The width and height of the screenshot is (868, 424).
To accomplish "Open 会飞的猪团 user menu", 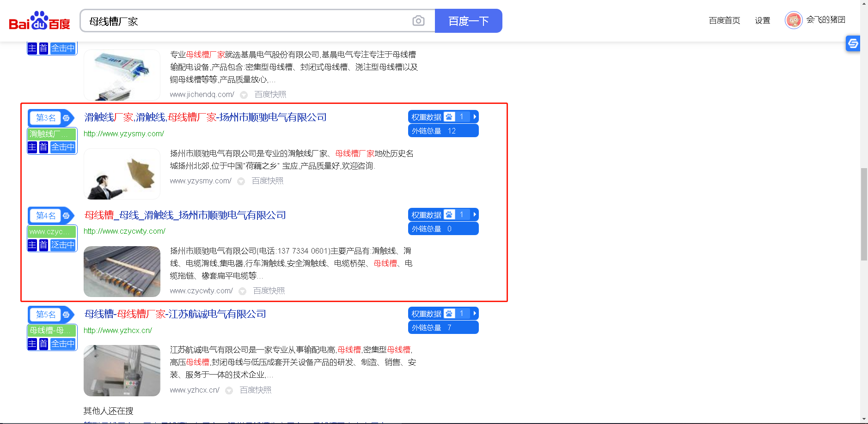I will point(825,20).
